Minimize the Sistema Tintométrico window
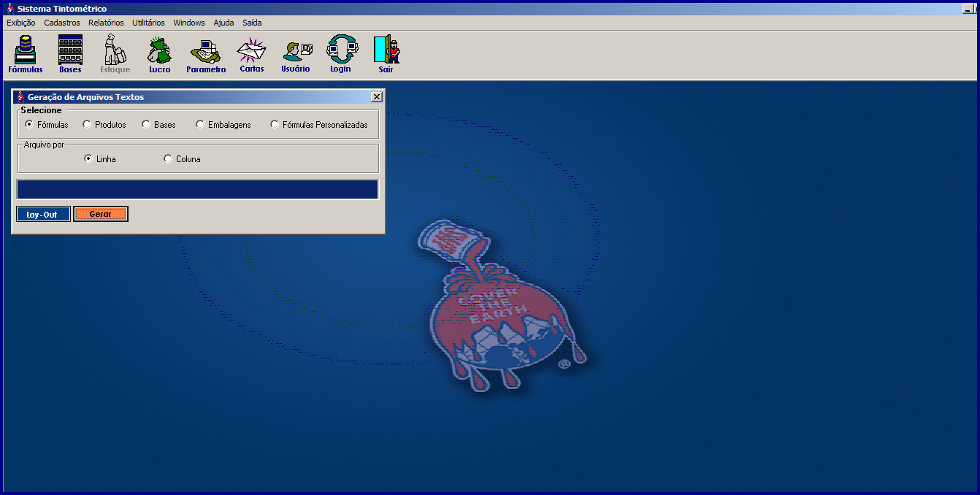 tap(968, 9)
